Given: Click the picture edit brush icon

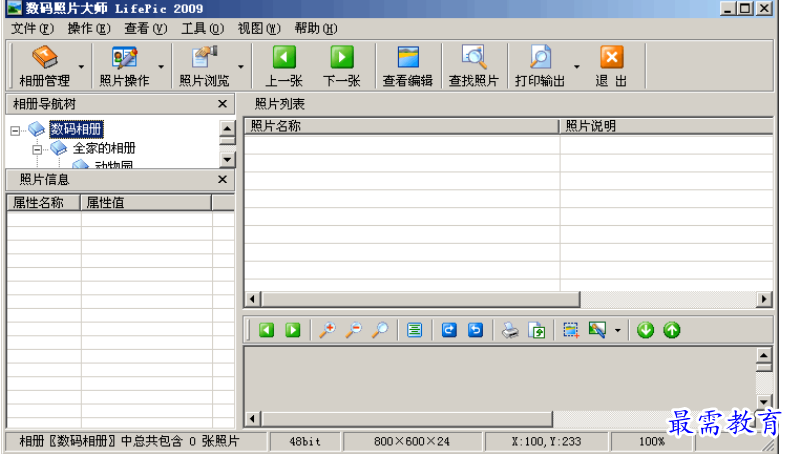Looking at the screenshot, I should (597, 330).
